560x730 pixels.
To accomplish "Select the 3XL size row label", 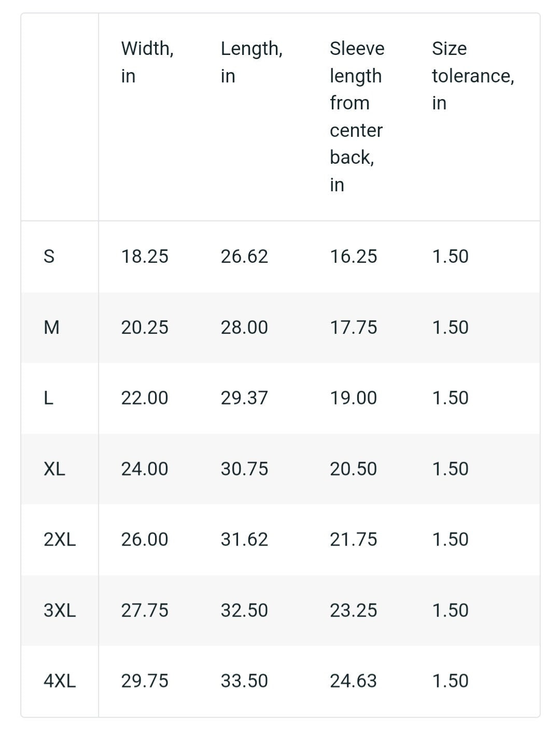I will coord(60,610).
